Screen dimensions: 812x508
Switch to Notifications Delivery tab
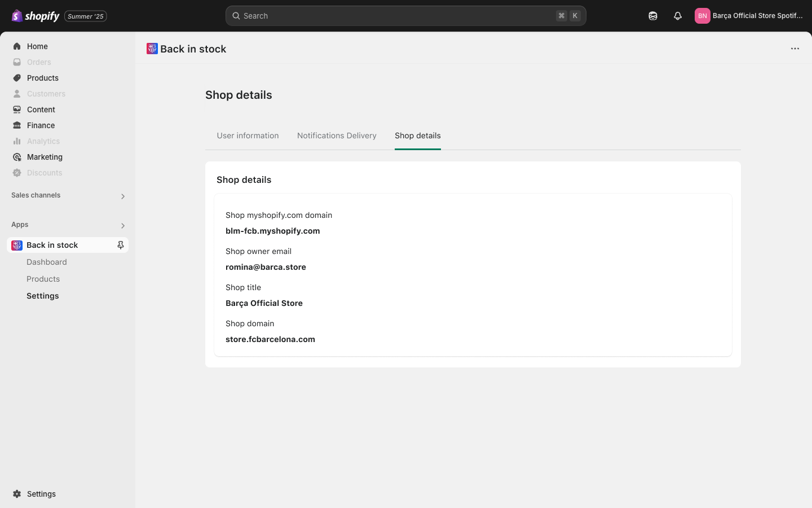pyautogui.click(x=337, y=135)
